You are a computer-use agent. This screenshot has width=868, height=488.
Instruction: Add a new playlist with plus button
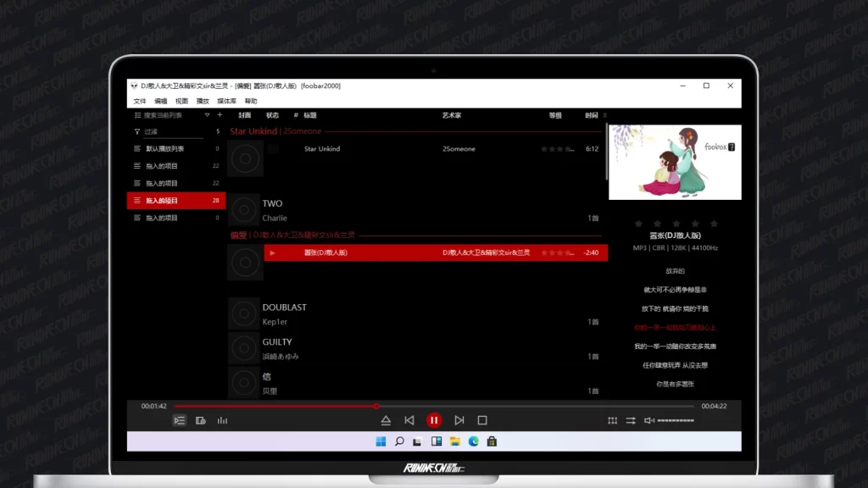point(220,115)
